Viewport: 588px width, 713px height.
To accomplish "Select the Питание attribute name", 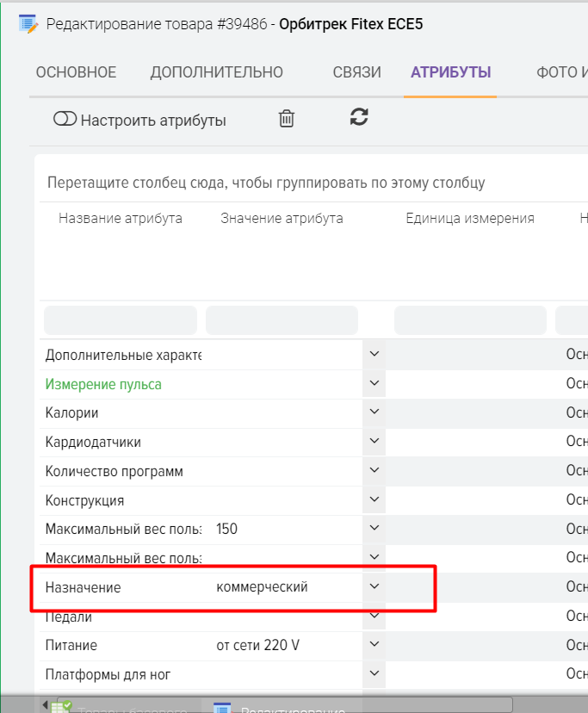I will click(71, 645).
